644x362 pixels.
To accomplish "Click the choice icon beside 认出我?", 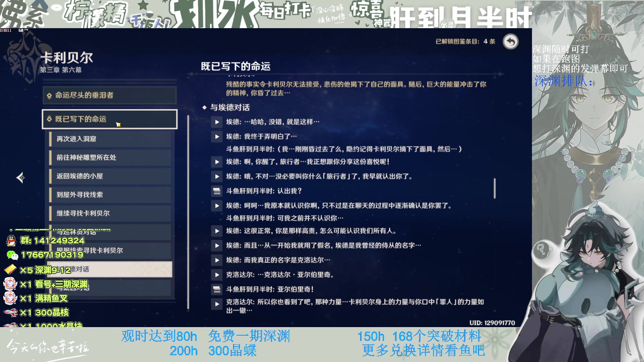I will 217,191.
